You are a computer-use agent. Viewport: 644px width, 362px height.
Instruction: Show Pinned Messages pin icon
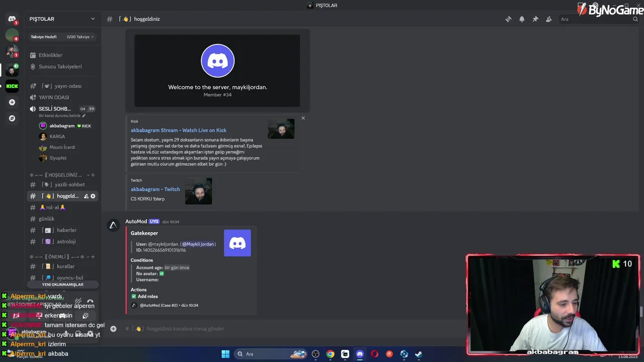[535, 19]
